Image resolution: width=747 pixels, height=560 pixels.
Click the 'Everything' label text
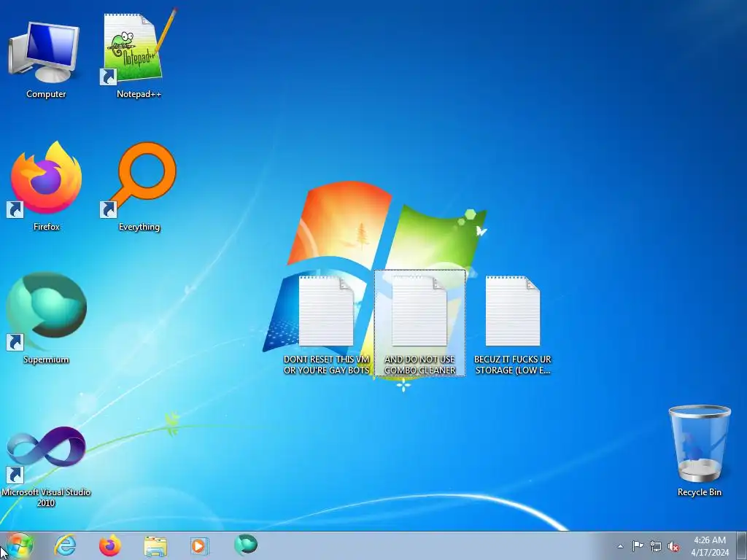tap(139, 227)
